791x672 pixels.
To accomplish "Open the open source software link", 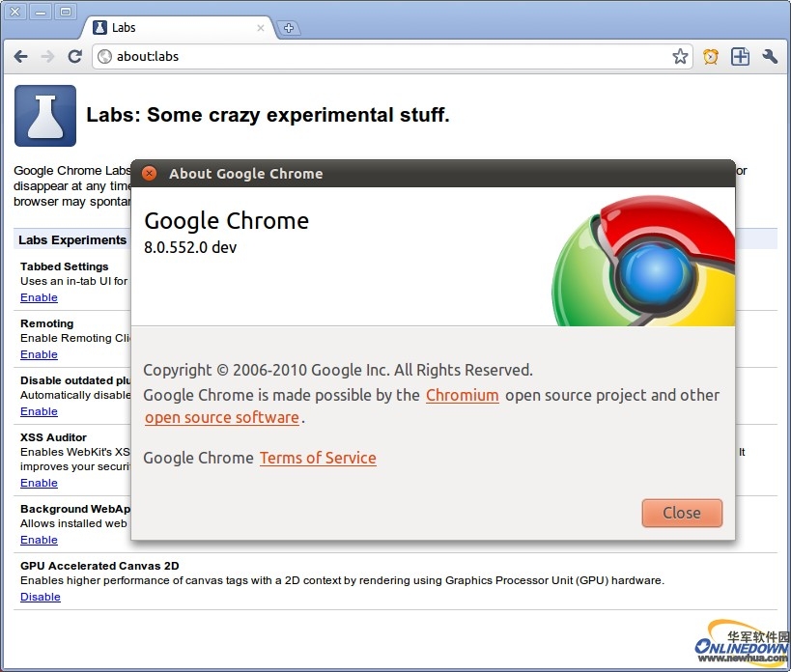I will pyautogui.click(x=222, y=418).
